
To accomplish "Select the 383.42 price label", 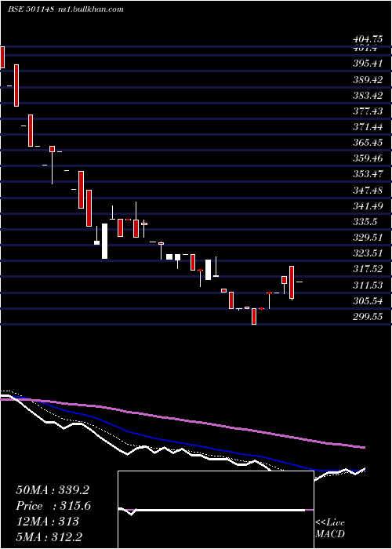I will coord(368,96).
